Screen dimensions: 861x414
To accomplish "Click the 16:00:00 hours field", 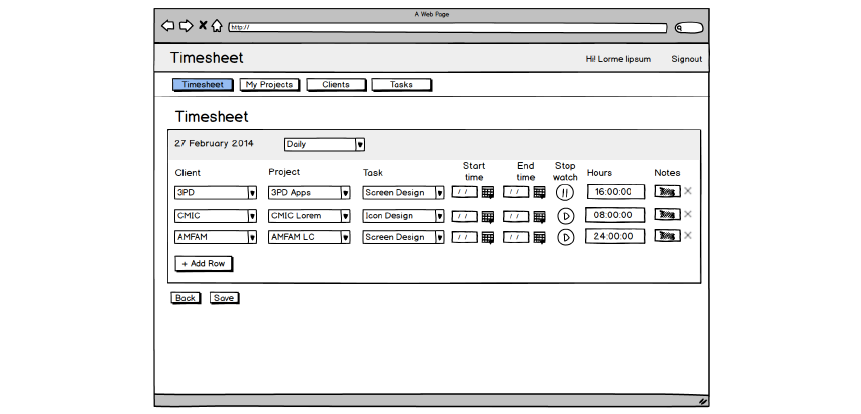I will tap(615, 192).
